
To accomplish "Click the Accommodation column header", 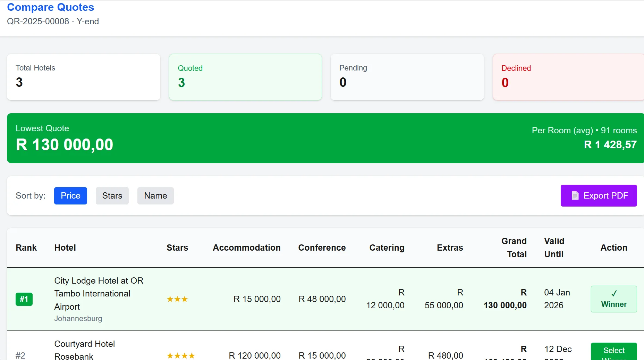I will (246, 248).
